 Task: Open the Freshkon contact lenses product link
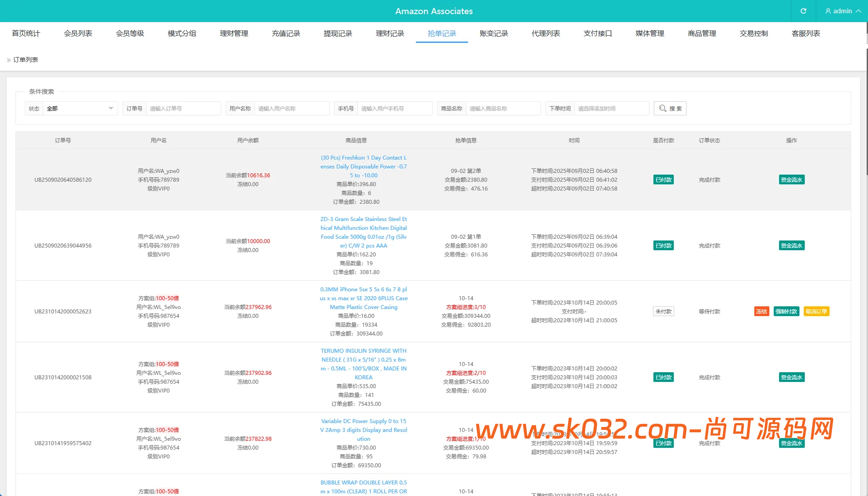(x=363, y=166)
